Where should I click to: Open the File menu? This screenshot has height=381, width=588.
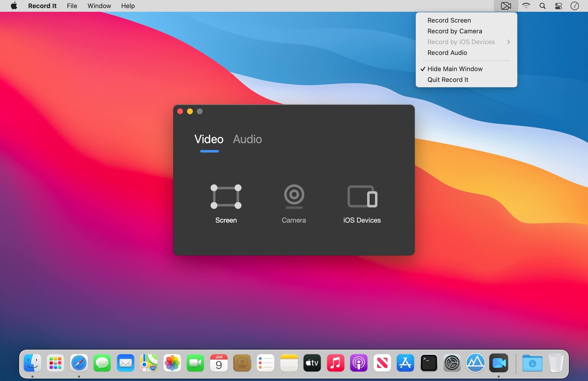[72, 6]
